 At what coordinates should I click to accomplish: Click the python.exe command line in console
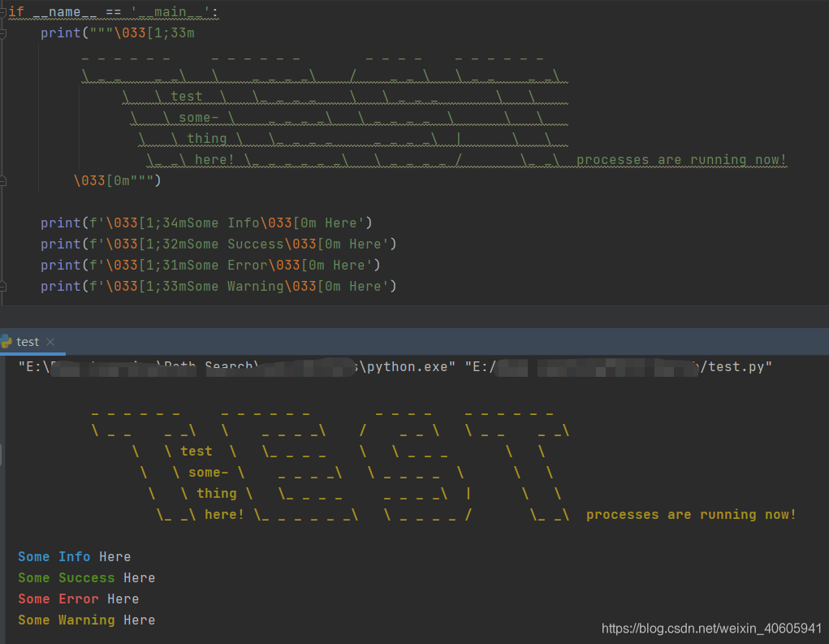click(x=395, y=367)
